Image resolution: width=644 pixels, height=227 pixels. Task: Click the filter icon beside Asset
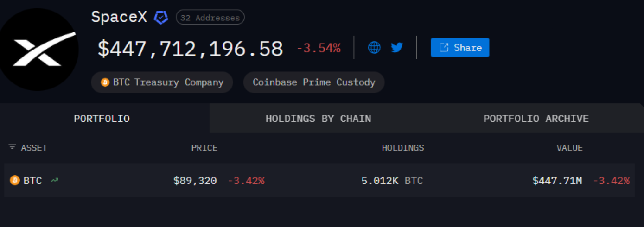(12, 147)
